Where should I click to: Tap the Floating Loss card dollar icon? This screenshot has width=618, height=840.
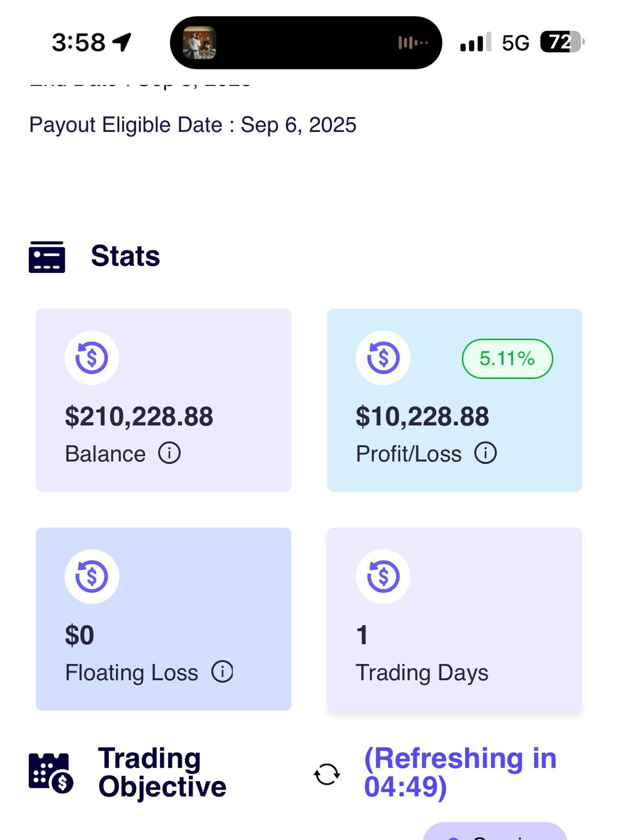point(92,576)
